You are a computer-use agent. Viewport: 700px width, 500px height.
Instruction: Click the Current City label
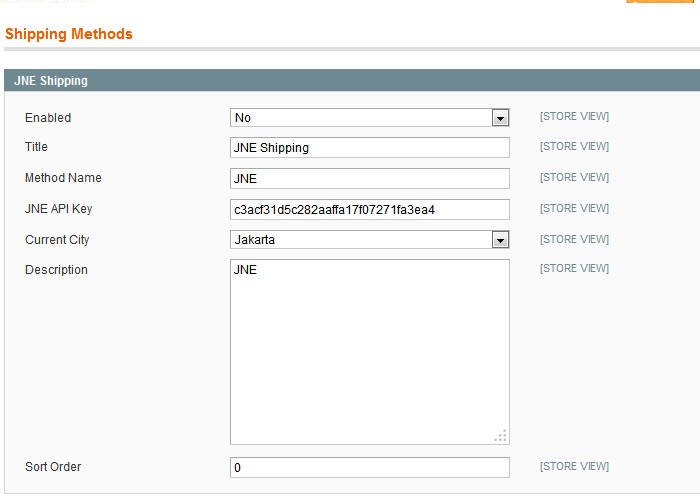[x=57, y=240]
